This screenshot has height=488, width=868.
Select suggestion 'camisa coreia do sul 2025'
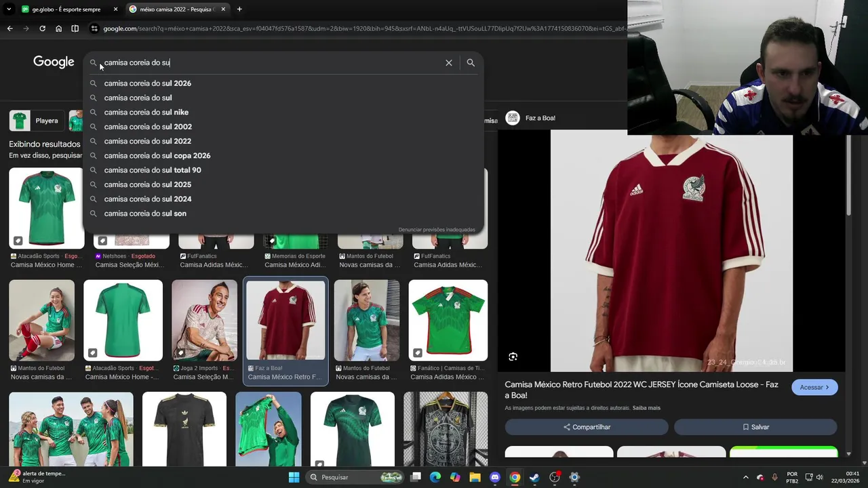coord(283,184)
